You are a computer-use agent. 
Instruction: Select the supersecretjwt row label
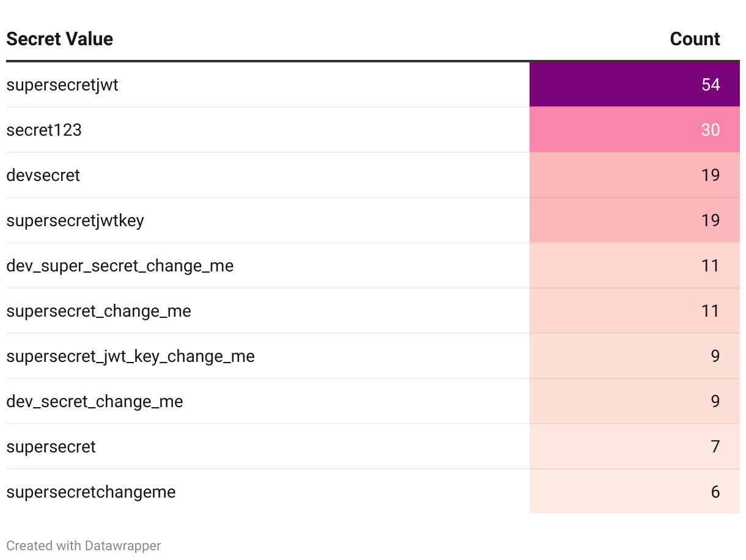(x=62, y=85)
